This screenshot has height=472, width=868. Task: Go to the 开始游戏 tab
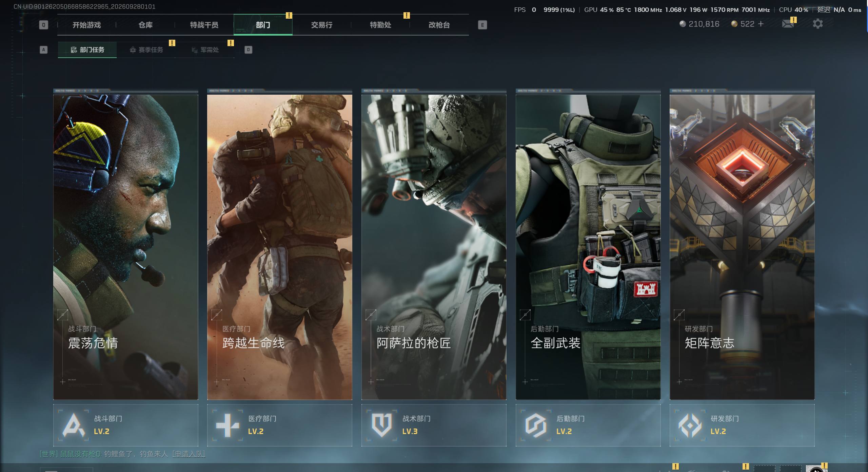tap(87, 25)
